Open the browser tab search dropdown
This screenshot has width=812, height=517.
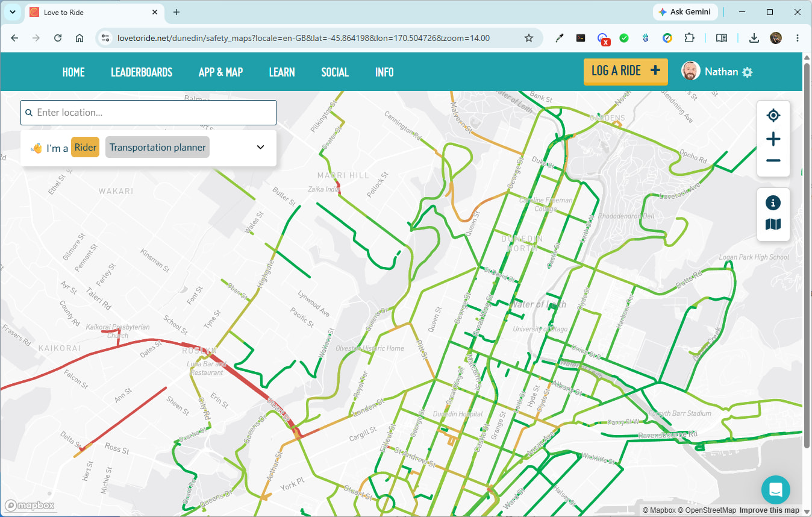[13, 12]
